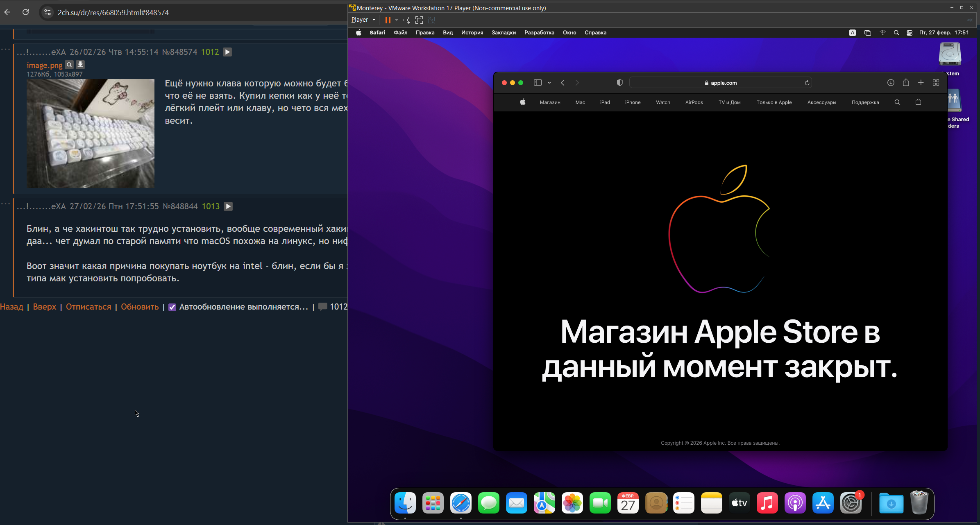980x525 pixels.
Task: Expand post №848844 arrow menu
Action: point(228,206)
